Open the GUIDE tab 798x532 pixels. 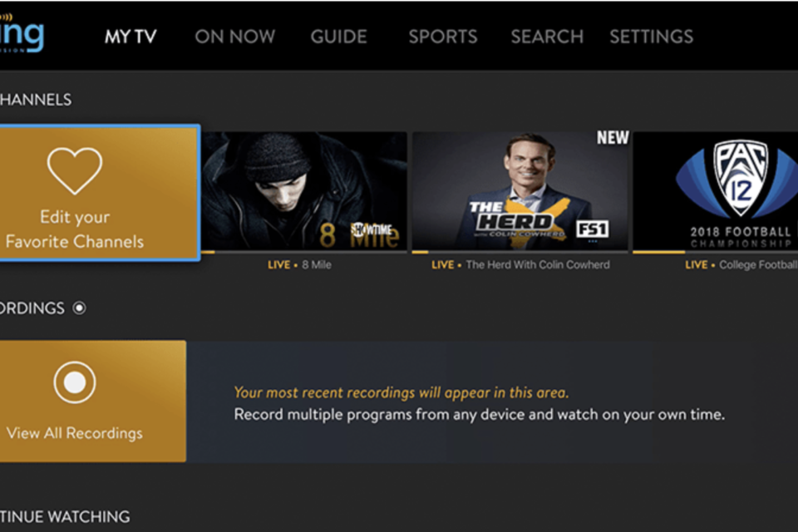[338, 37]
